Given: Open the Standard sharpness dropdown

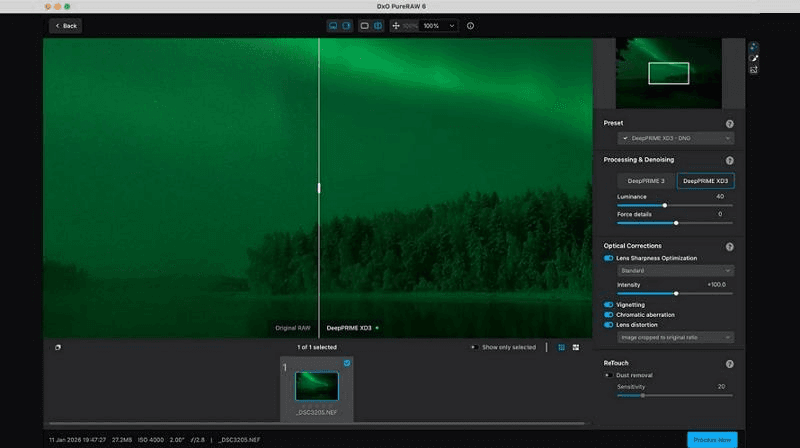Looking at the screenshot, I should [x=676, y=270].
